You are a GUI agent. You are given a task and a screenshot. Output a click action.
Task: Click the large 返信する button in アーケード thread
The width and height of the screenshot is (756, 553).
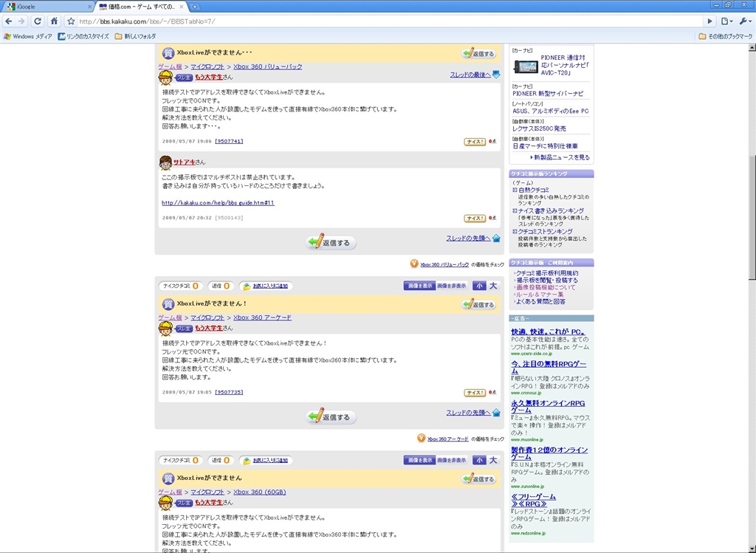[331, 416]
